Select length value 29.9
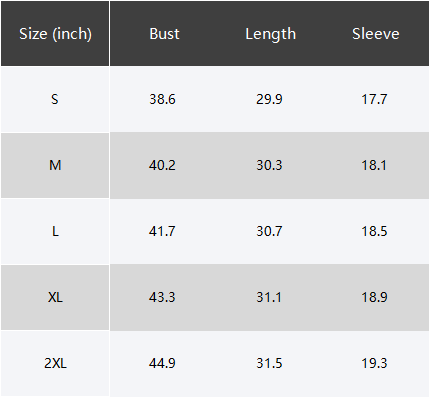Screen dimensions: 429x397 tap(269, 99)
